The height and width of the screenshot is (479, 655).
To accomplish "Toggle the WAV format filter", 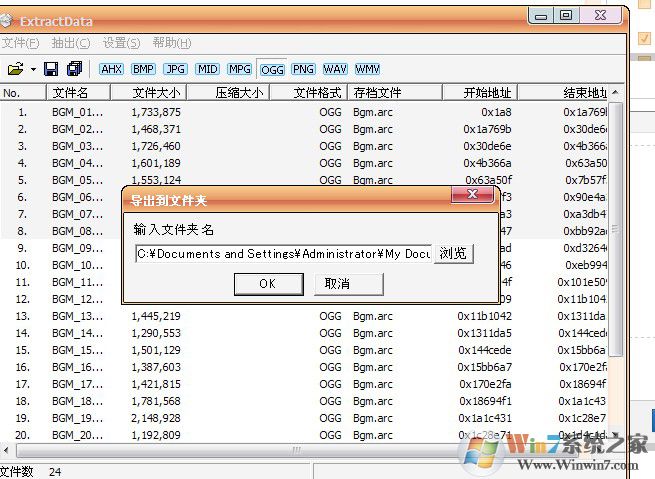I will pos(335,69).
